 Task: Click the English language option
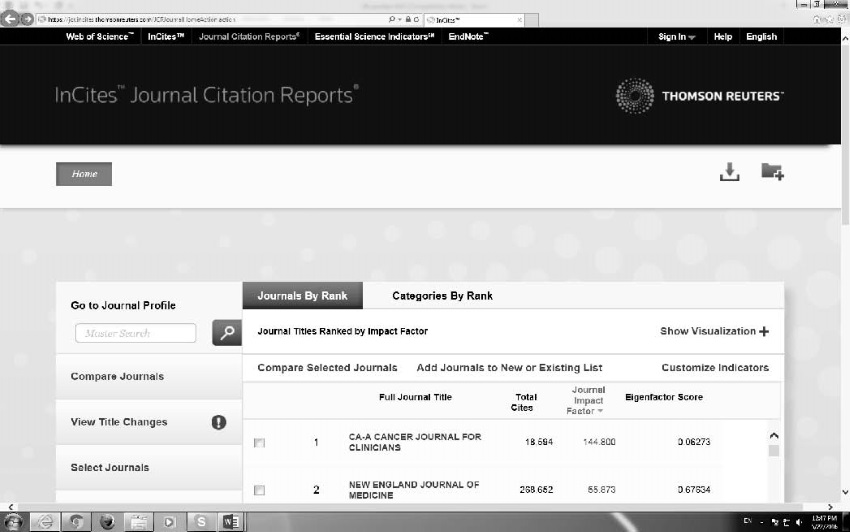pyautogui.click(x=761, y=36)
